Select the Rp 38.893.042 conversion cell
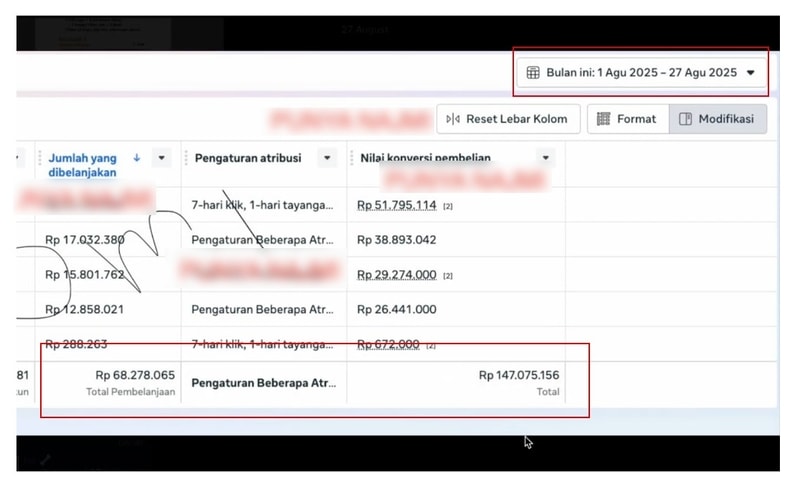This screenshot has width=800, height=492. [396, 240]
